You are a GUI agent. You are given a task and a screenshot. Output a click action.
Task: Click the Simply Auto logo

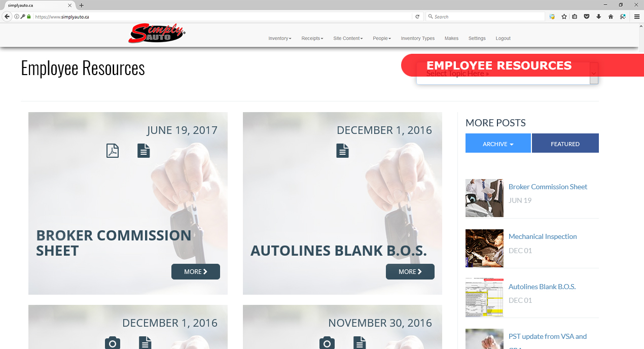(x=157, y=33)
